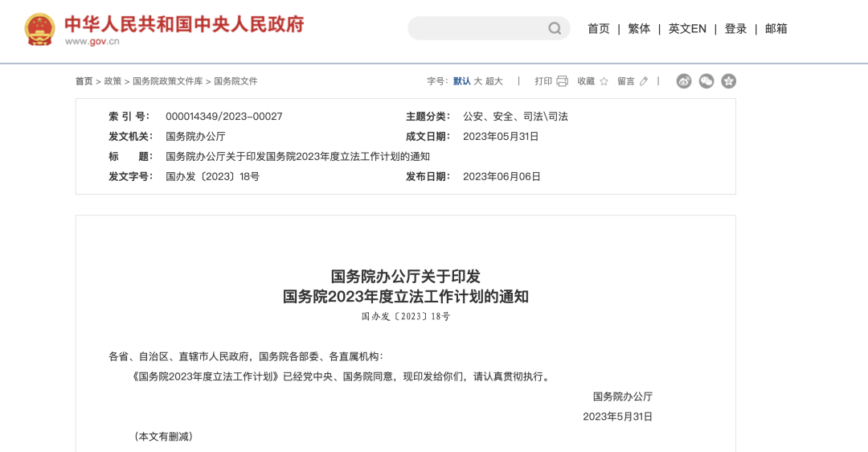Select 超大 font size

point(494,81)
